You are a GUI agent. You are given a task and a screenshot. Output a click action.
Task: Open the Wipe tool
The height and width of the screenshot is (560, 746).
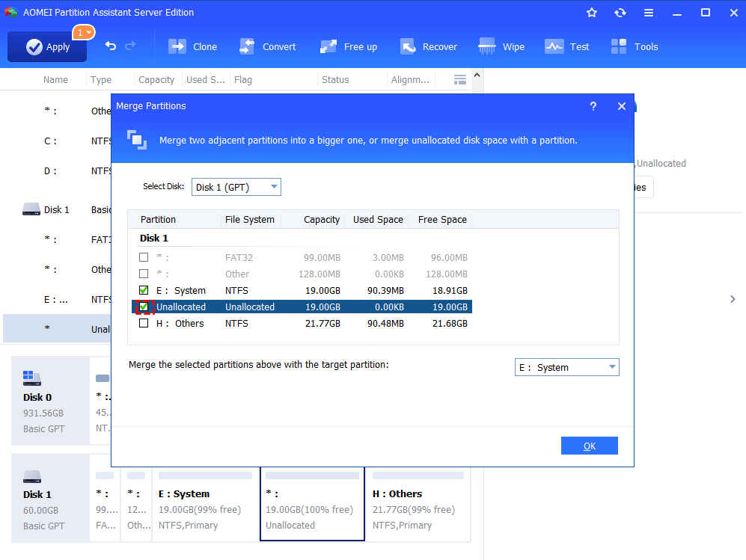click(501, 46)
